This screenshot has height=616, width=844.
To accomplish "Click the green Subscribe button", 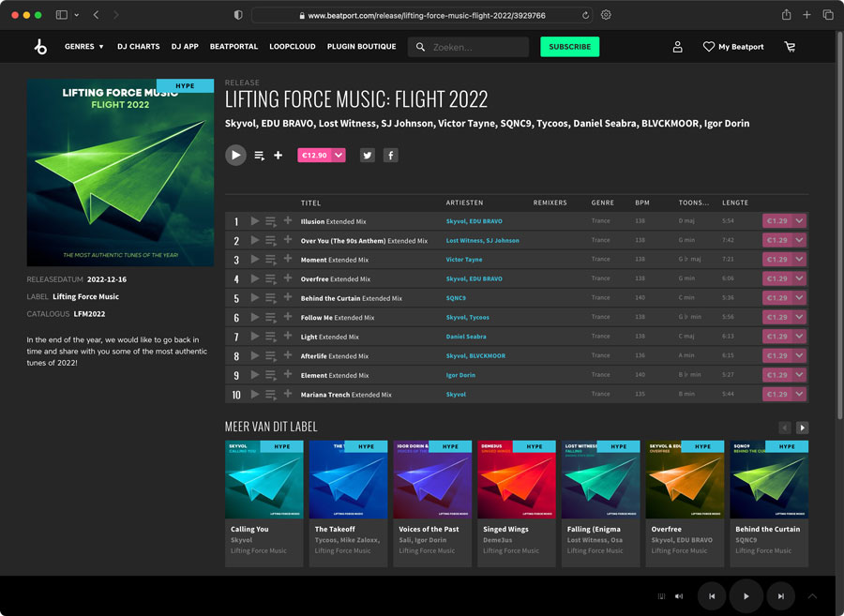I will point(569,47).
